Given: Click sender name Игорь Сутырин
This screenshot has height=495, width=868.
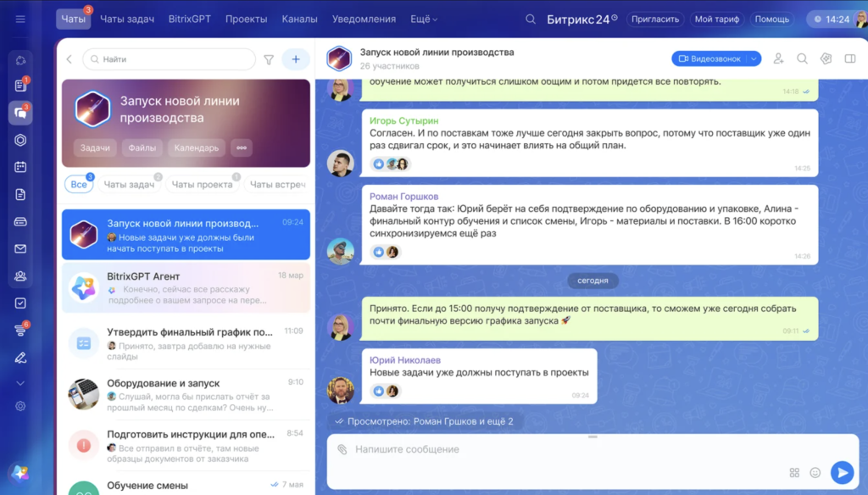Looking at the screenshot, I should (403, 120).
